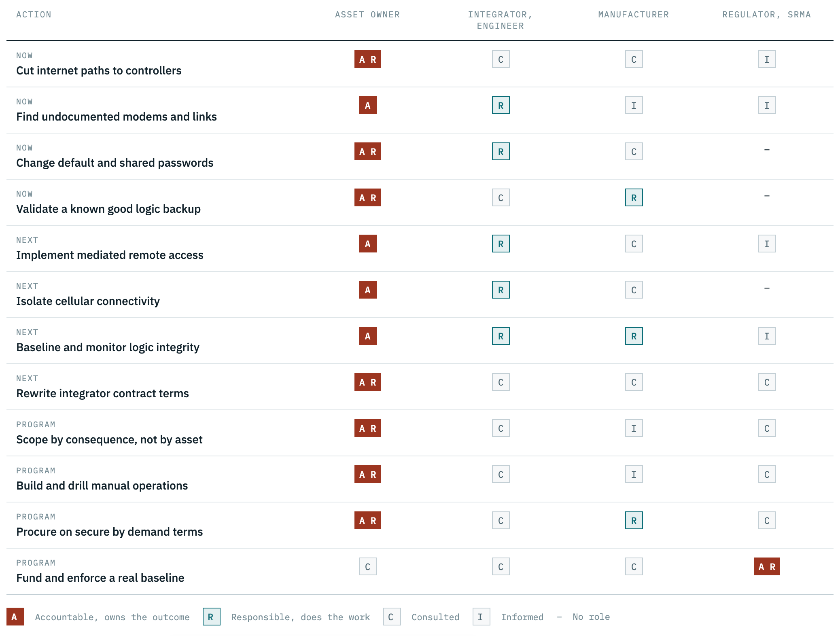Screen dimensions: 840x636
Task: Select Manufacturer 'C' badge for Isolate cellular connectivity
Action: pos(634,290)
